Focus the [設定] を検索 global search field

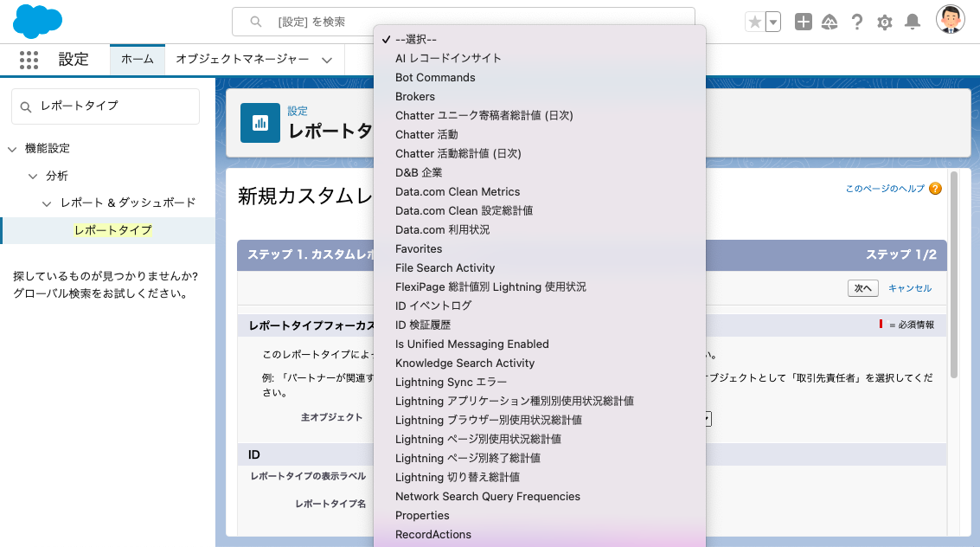click(x=463, y=22)
